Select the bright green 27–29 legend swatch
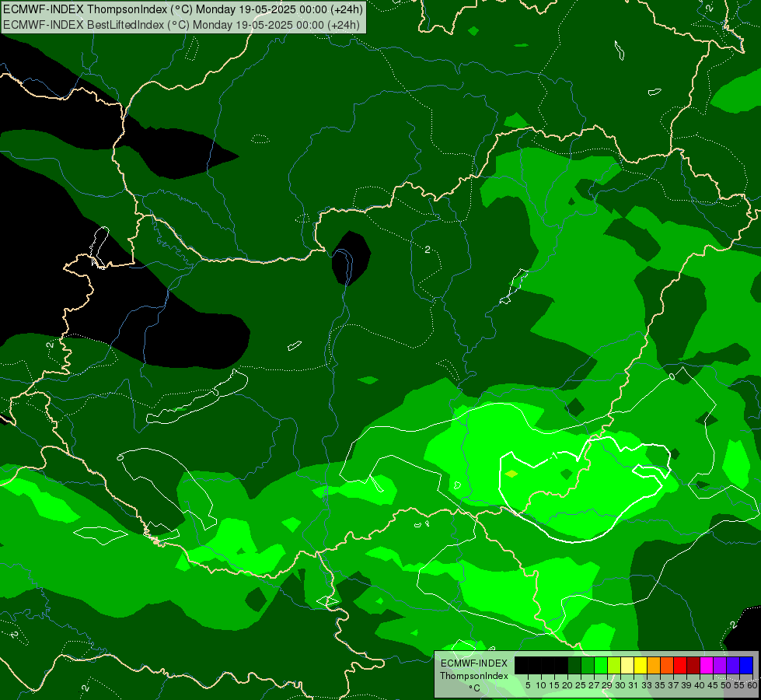Screen dimensions: 761x700 [601, 665]
